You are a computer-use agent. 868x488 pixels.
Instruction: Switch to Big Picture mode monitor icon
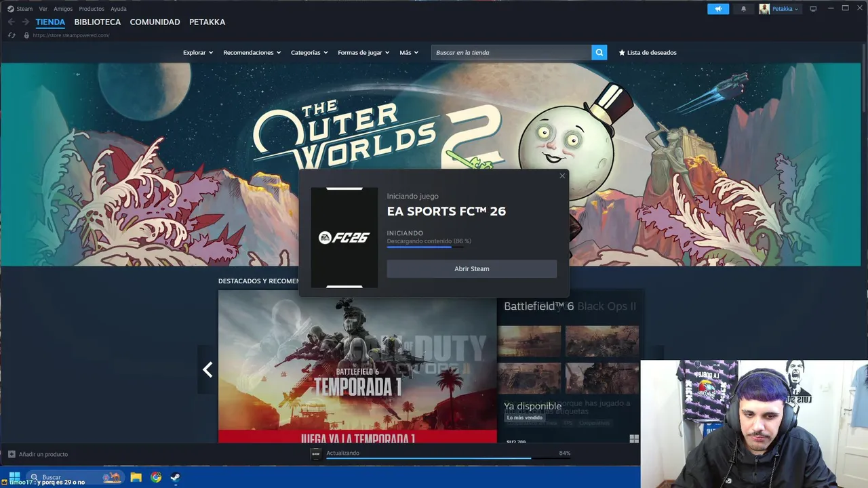coord(813,9)
